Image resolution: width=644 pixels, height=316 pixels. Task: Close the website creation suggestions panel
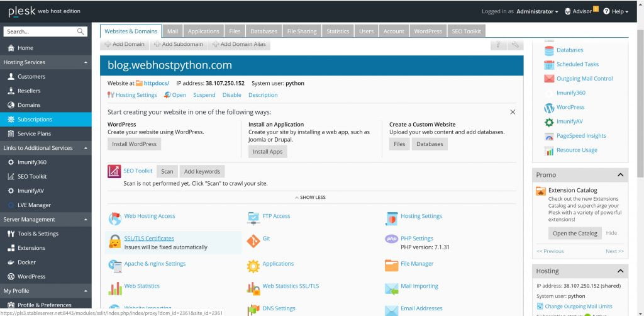[513, 112]
